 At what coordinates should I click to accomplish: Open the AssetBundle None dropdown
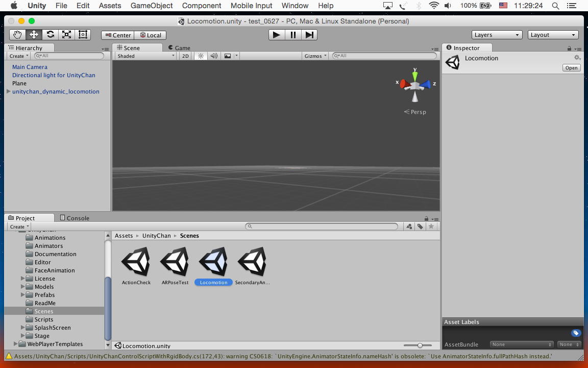coord(521,344)
